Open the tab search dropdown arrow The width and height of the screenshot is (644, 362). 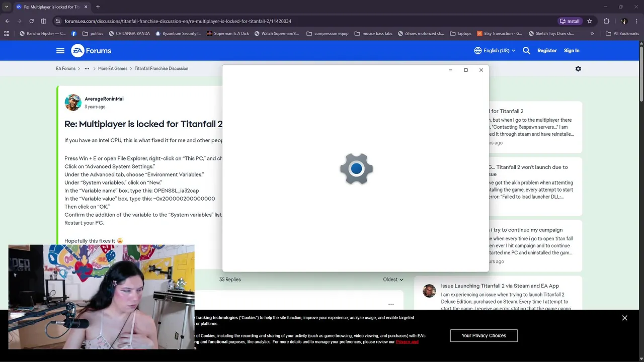tap(7, 7)
